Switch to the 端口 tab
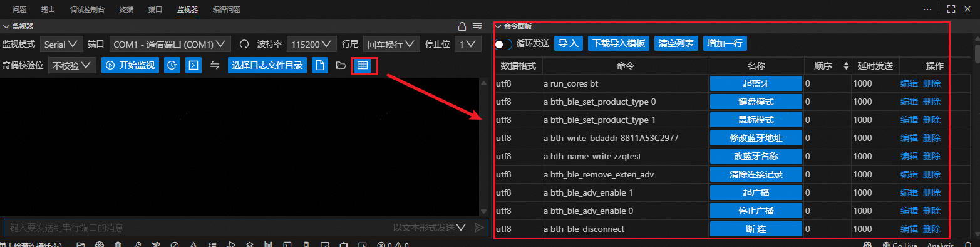 (155, 9)
